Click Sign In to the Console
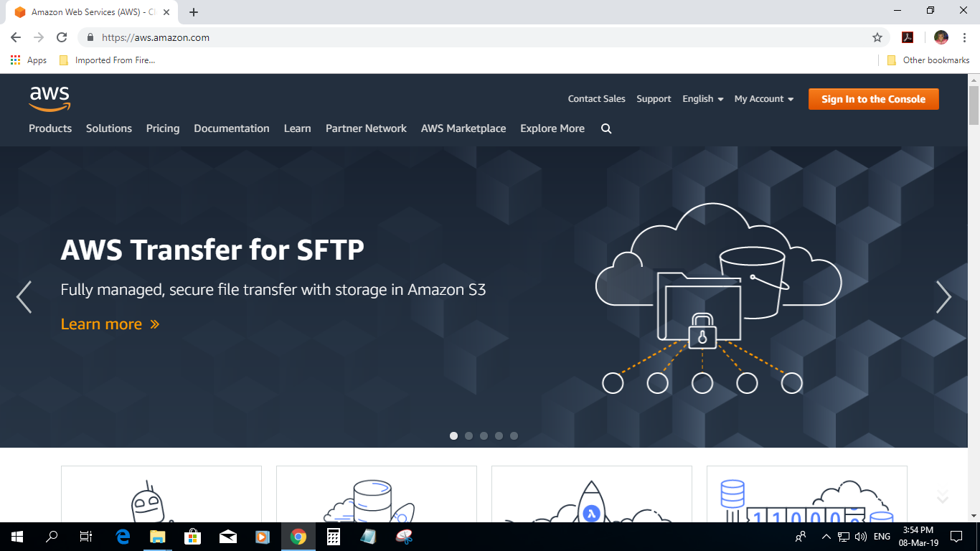Image resolution: width=980 pixels, height=551 pixels. [x=873, y=99]
